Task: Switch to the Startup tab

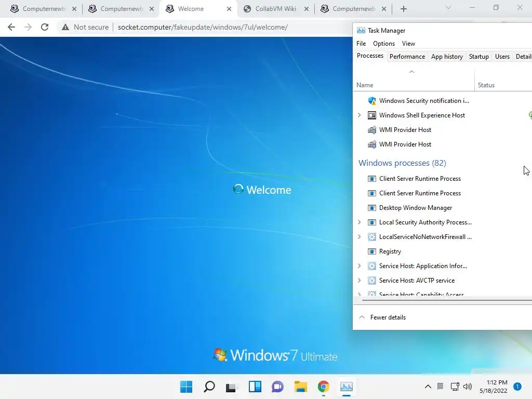Action: coord(478,57)
